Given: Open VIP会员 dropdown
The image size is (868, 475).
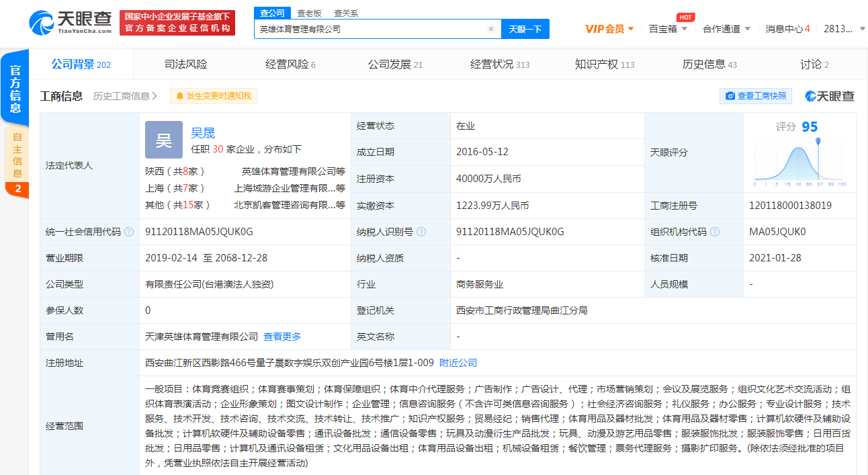Looking at the screenshot, I should 609,28.
